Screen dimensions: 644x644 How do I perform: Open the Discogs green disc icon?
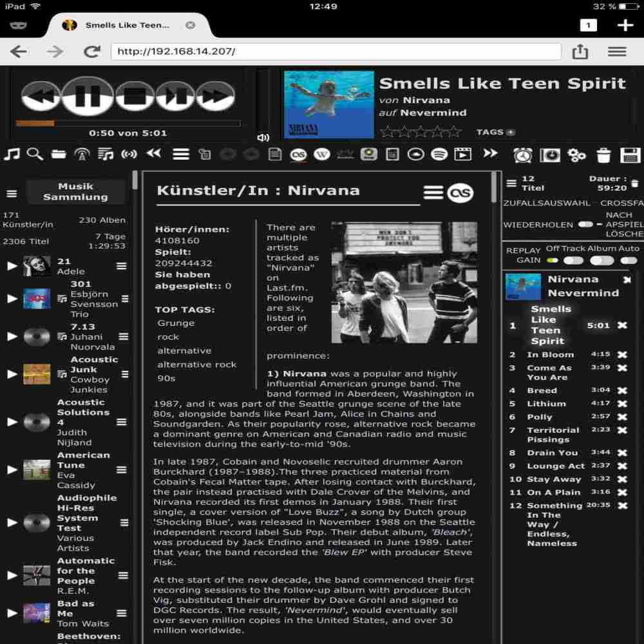[x=369, y=155]
